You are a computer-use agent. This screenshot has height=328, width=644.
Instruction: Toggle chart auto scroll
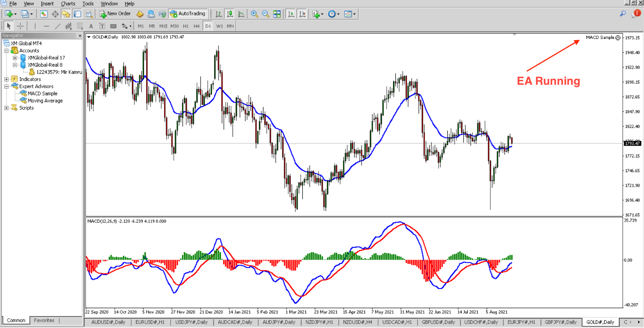coord(291,14)
